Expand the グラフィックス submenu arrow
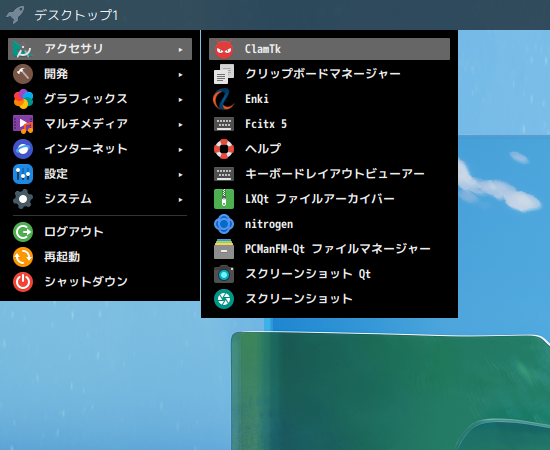550x450 pixels. (180, 100)
